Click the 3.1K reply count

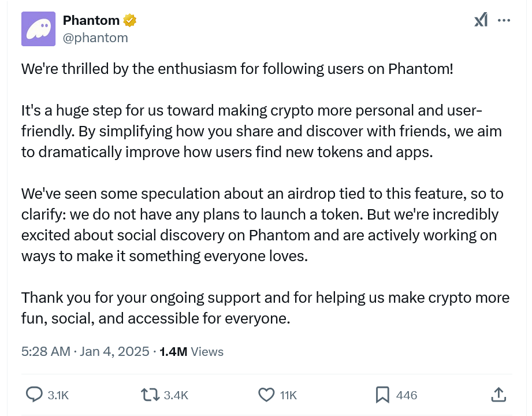point(58,395)
